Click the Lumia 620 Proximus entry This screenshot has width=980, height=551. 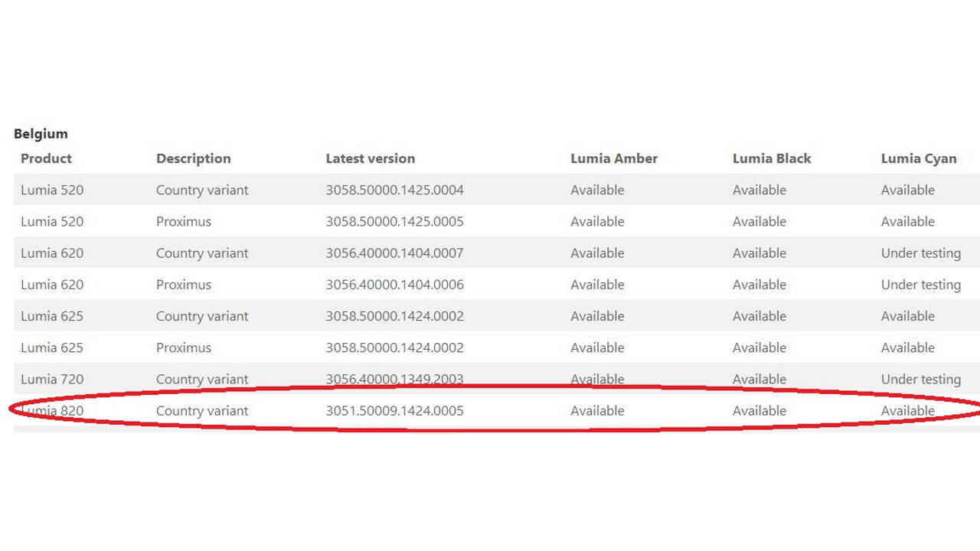pyautogui.click(x=184, y=284)
